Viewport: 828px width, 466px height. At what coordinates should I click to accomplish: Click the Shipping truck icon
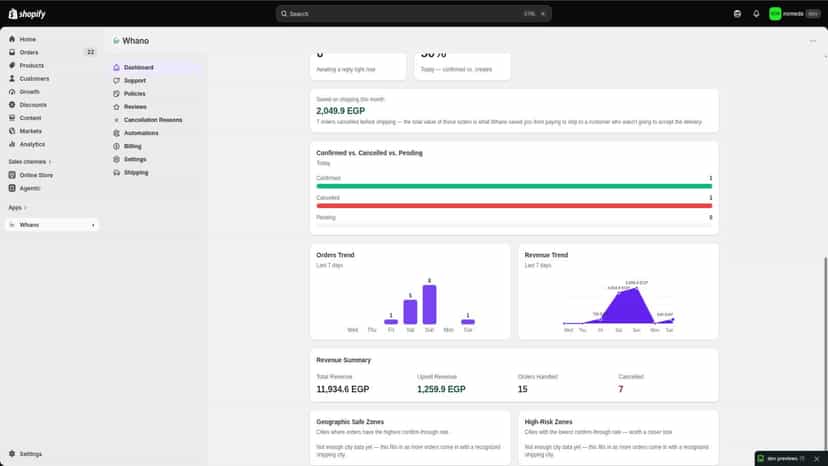117,173
